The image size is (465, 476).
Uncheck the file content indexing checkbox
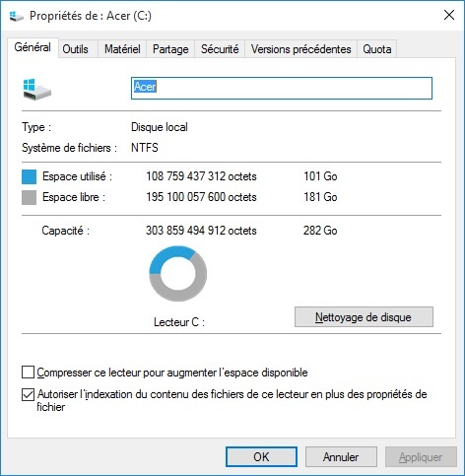[x=28, y=394]
